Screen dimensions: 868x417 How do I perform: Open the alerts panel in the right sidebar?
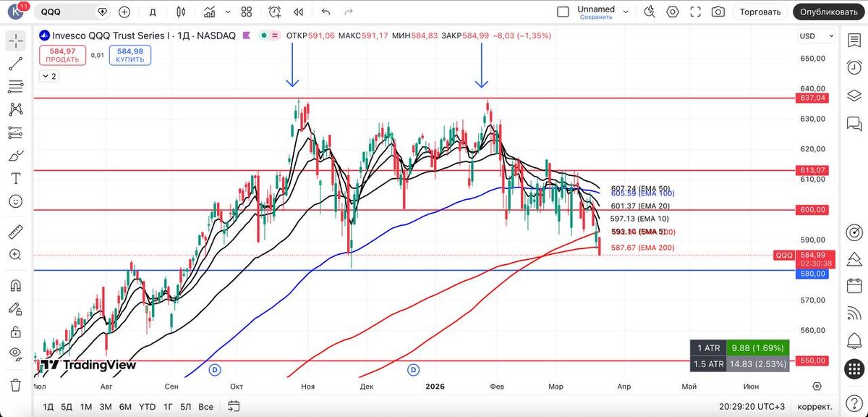(854, 67)
